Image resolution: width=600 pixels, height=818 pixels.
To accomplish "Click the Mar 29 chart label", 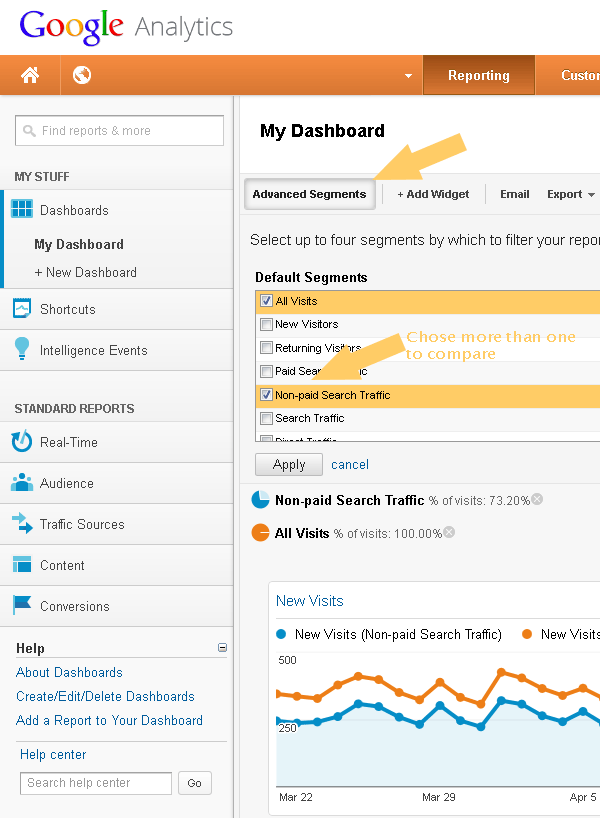I will coord(438,797).
